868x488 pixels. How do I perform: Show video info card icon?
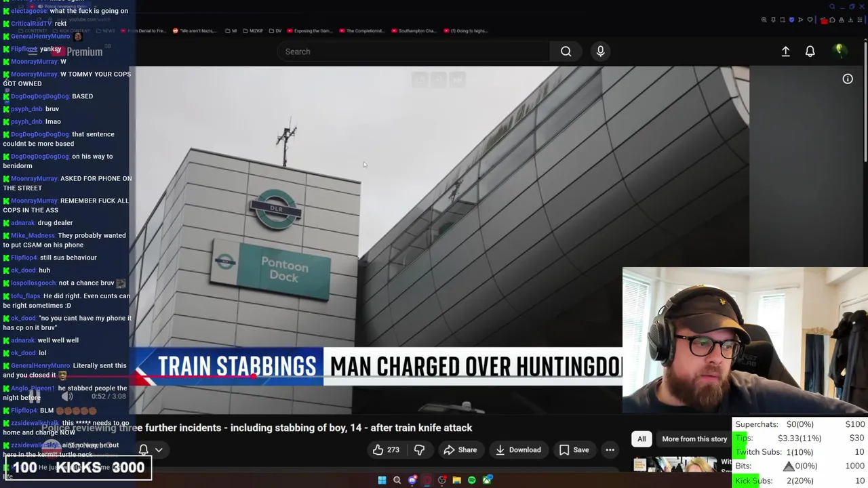pos(848,79)
